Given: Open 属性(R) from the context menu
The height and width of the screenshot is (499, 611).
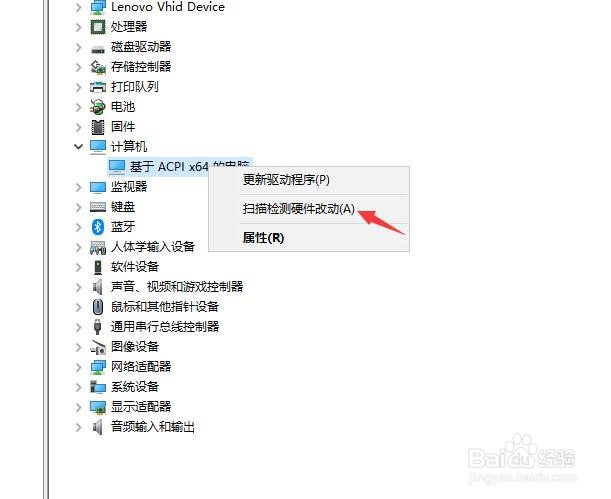Looking at the screenshot, I should (x=263, y=238).
